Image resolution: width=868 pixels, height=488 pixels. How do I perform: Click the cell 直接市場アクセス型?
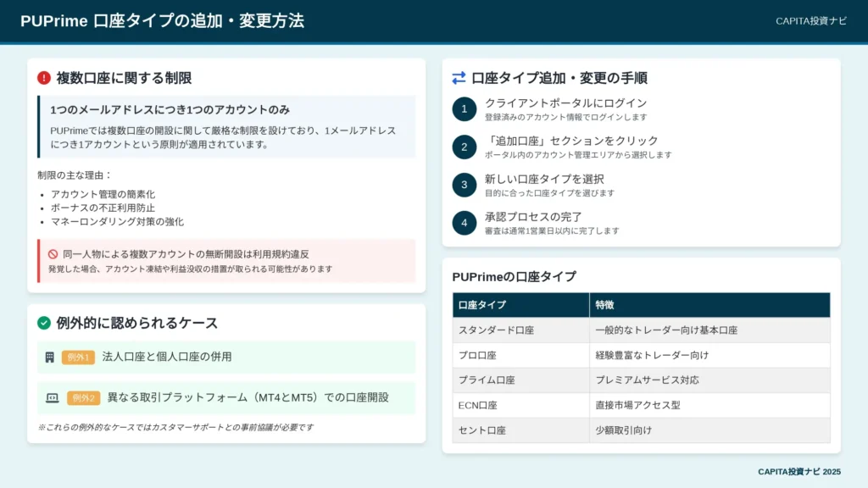(x=710, y=405)
